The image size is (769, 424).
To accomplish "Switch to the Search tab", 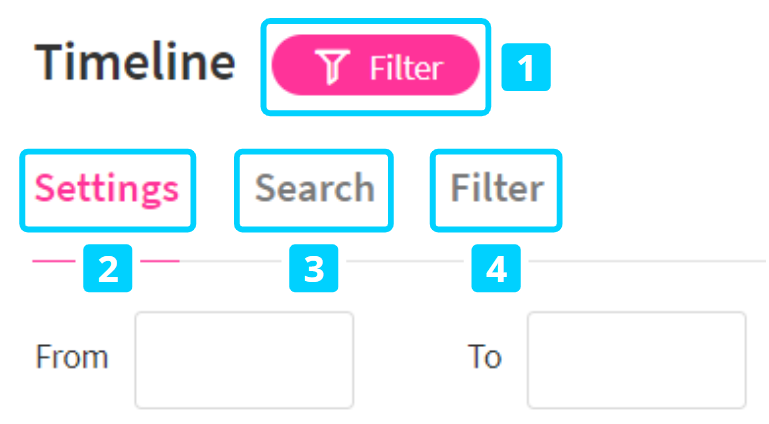I will pos(314,188).
